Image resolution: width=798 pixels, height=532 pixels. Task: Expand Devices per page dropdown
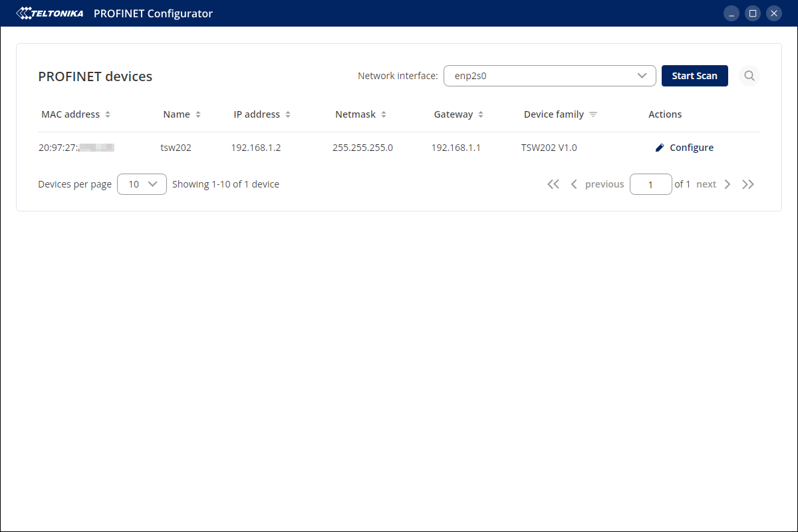point(142,184)
